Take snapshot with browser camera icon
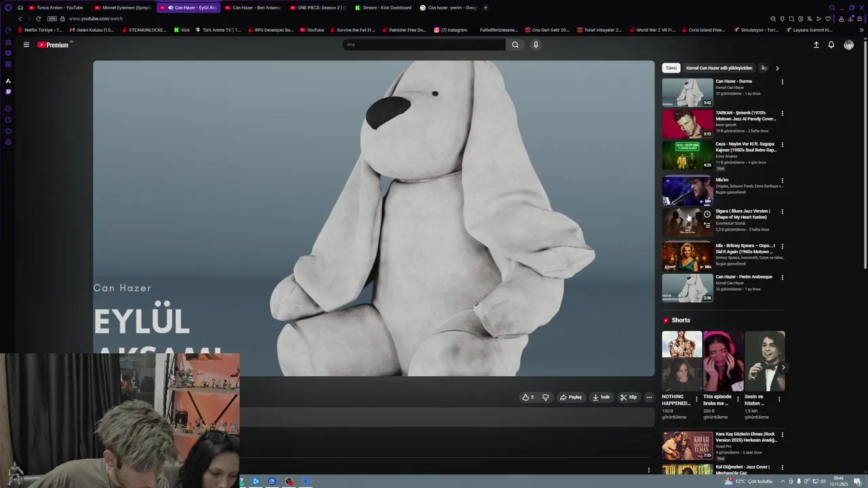The image size is (868, 488). pos(791,19)
